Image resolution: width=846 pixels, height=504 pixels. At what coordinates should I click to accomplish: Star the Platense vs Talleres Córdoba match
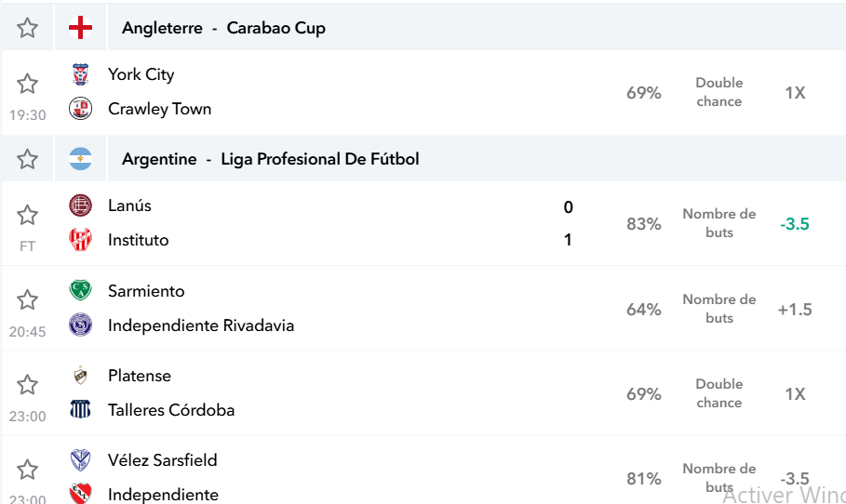pyautogui.click(x=27, y=384)
